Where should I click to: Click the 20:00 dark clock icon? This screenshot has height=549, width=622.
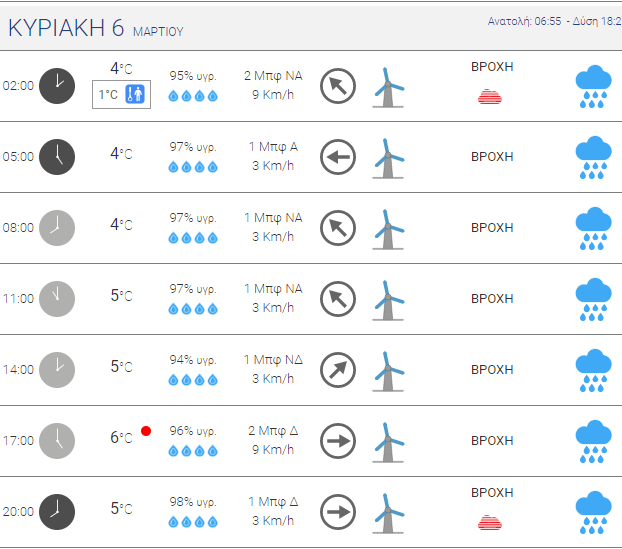point(57,512)
